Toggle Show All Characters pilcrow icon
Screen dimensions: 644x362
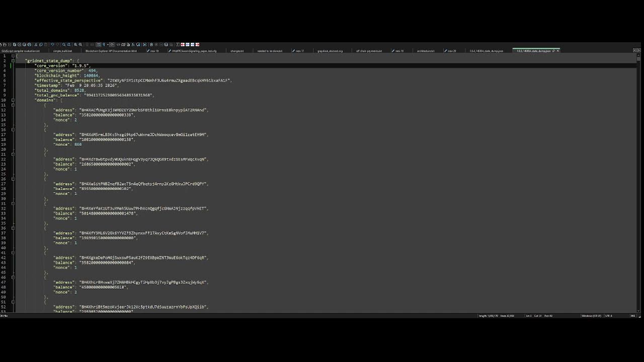[x=104, y=44]
